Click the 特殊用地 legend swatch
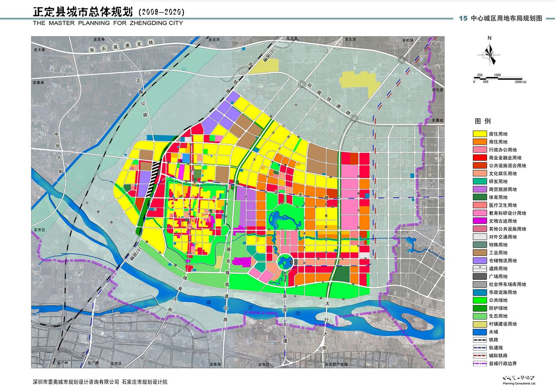The height and width of the screenshot is (392, 555). click(x=479, y=245)
